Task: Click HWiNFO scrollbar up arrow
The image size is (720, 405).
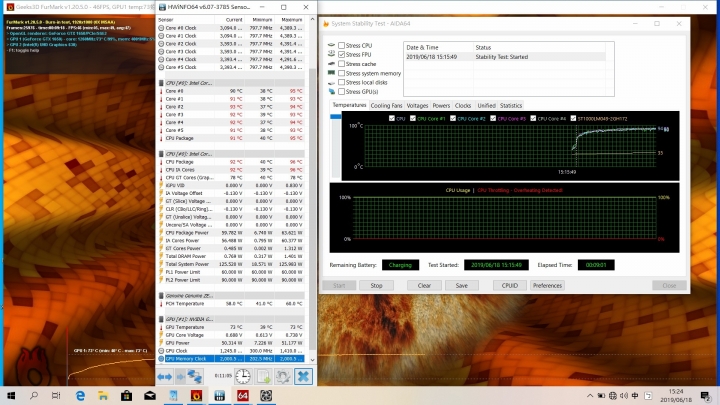Action: click(x=313, y=20)
